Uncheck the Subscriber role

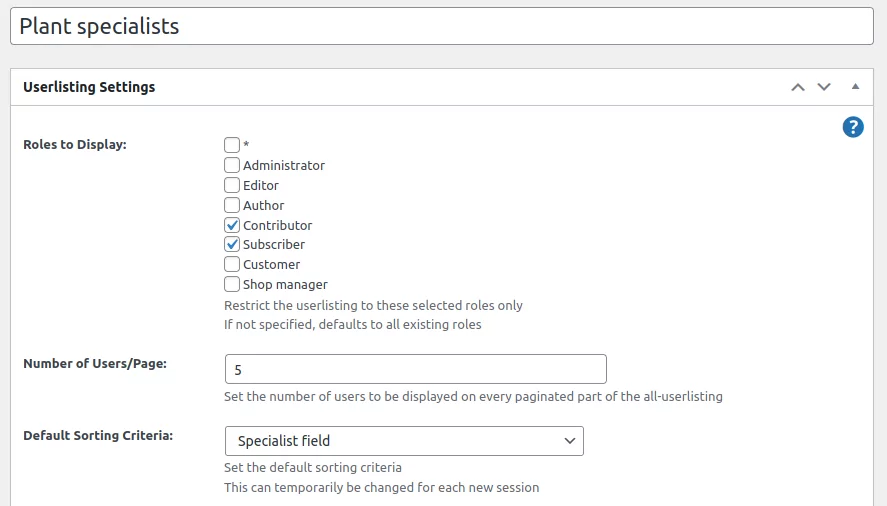232,244
